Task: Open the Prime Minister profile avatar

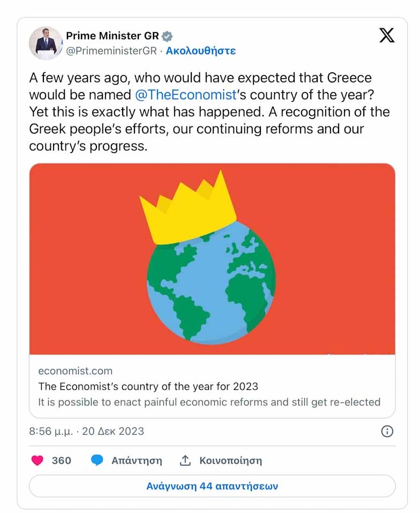Action: click(x=46, y=43)
